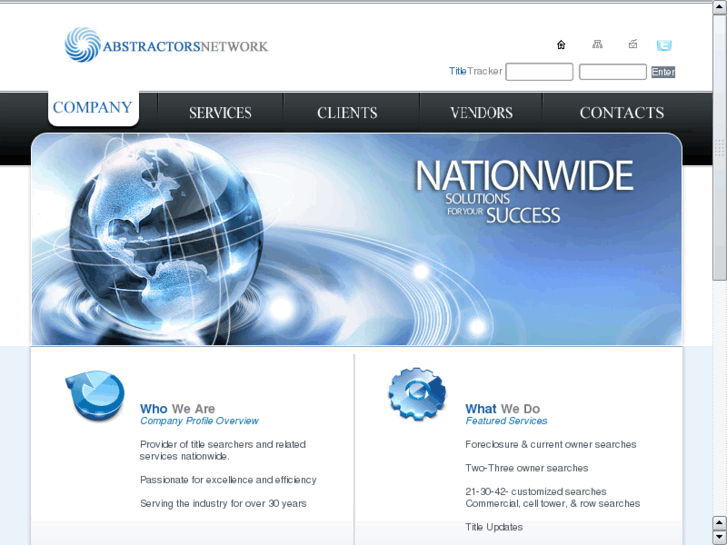Open the SERVICES menu item
Image resolution: width=727 pixels, height=545 pixels.
click(x=220, y=113)
